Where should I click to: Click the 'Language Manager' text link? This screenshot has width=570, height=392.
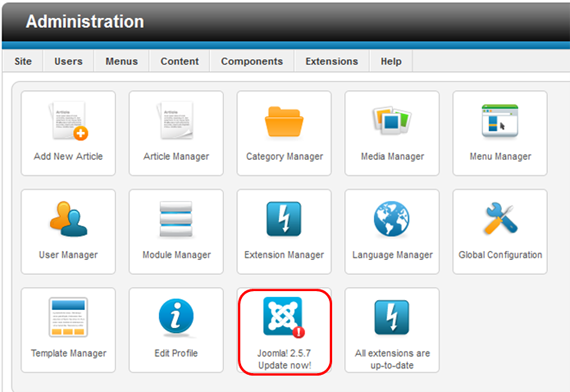tap(392, 255)
